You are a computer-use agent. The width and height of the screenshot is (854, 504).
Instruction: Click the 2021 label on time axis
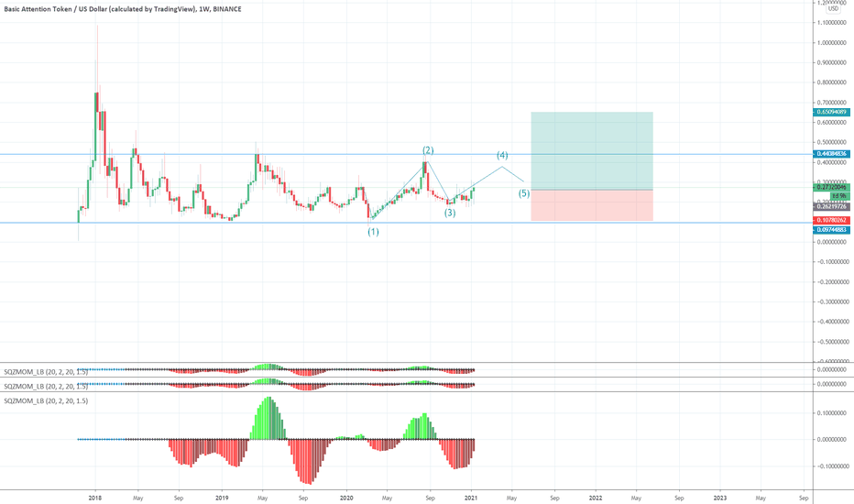(471, 498)
